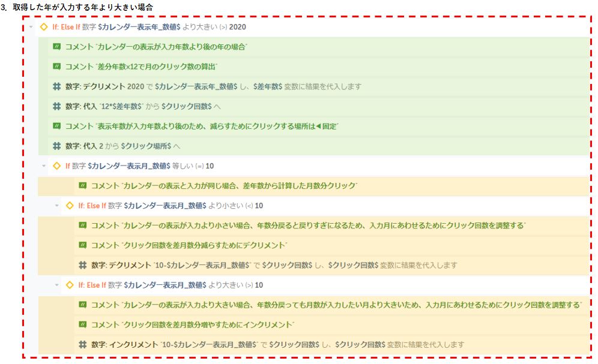Collapse the 'より小さい (<) 10' Else If block
The image size is (598, 364).
tap(57, 206)
